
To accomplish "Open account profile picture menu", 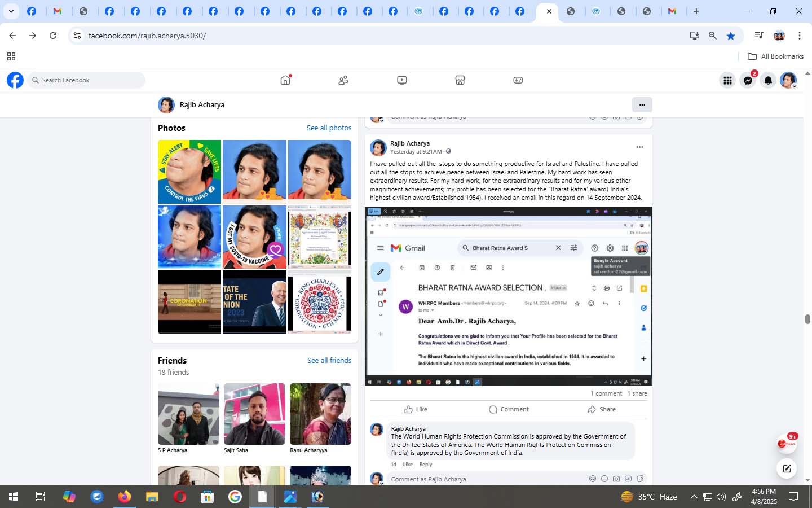I will coord(788,80).
